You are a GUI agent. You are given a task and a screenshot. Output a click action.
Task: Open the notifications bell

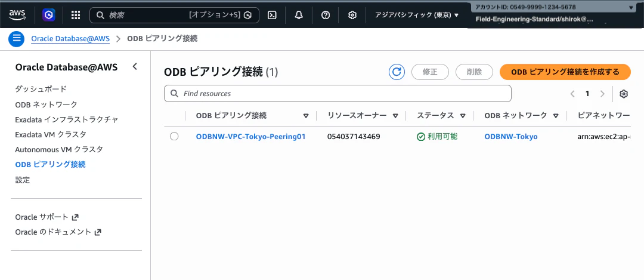pos(299,15)
